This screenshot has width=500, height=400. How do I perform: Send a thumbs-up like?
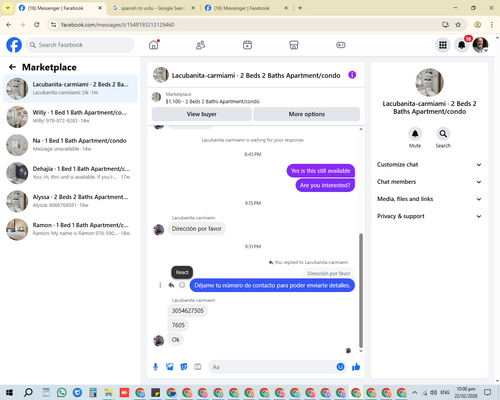point(356,367)
